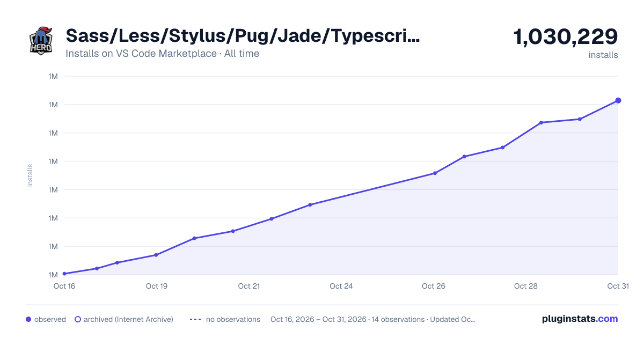This screenshot has height=338, width=644.
Task: Click the 'observed' legend label
Action: [x=50, y=319]
